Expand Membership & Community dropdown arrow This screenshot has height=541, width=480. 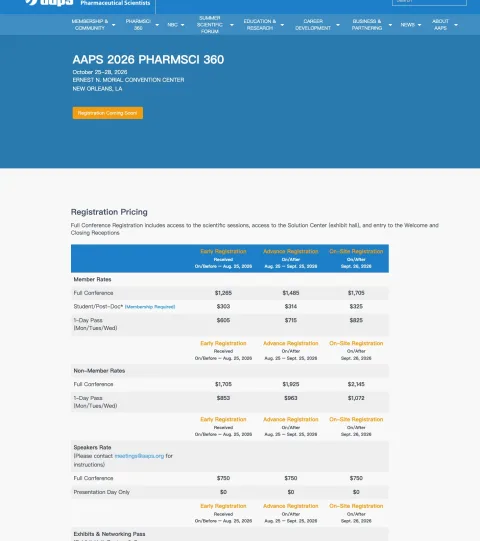click(x=114, y=25)
